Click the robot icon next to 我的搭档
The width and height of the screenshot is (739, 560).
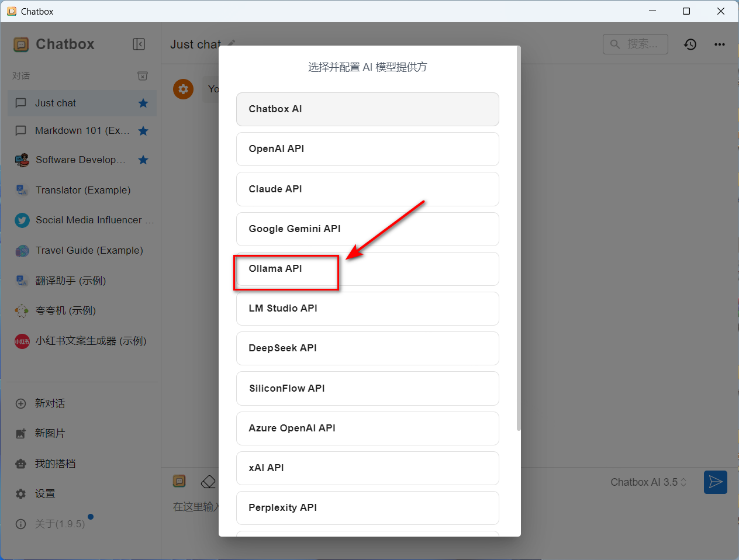click(x=21, y=464)
